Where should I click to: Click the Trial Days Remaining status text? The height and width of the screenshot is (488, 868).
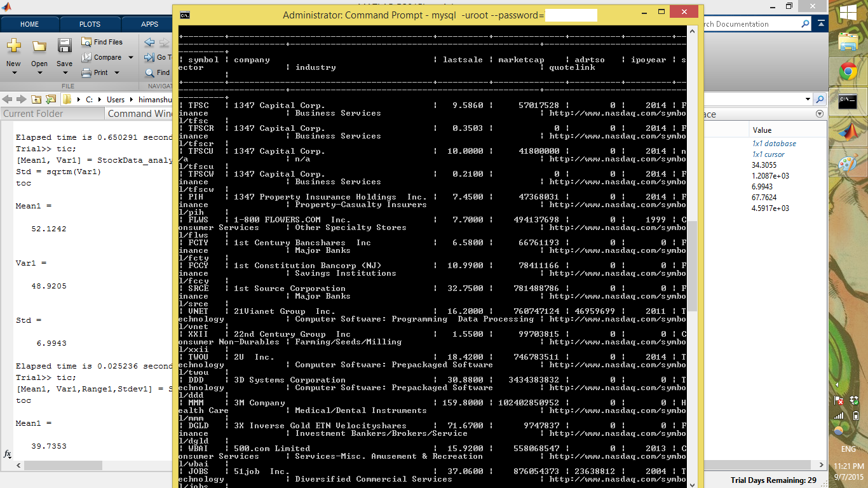[x=773, y=480]
